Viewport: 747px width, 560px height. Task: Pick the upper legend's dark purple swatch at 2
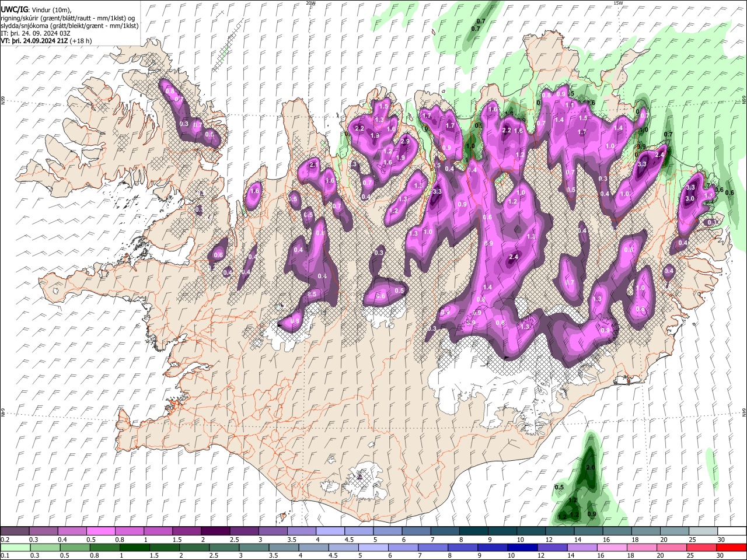(x=215, y=531)
